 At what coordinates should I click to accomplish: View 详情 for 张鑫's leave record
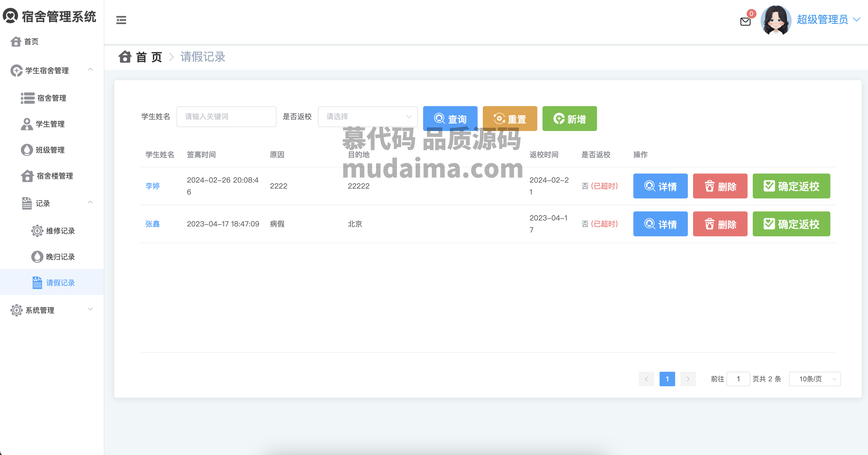660,224
